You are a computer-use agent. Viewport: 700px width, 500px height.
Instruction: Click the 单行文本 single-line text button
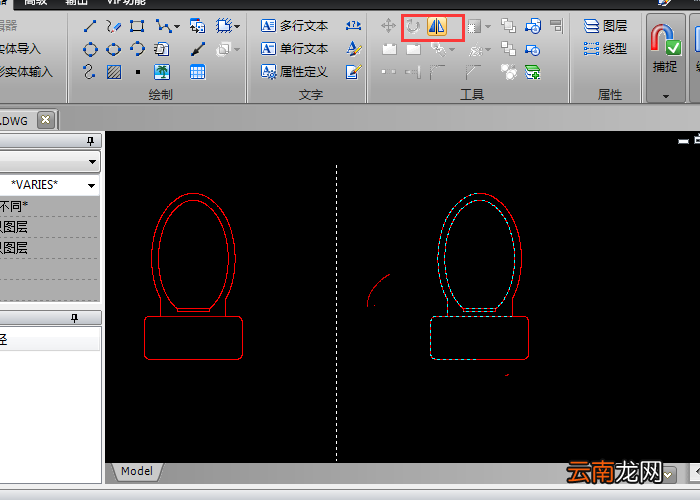click(295, 49)
